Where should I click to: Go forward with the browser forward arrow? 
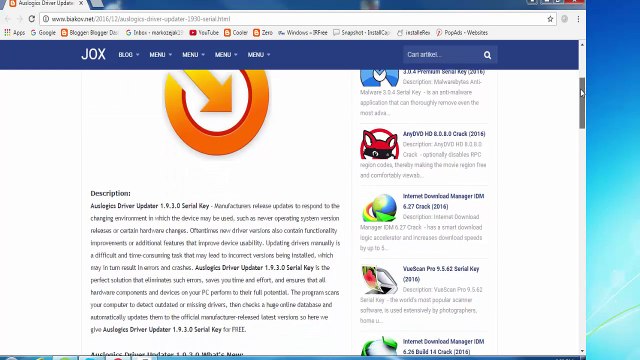19,19
